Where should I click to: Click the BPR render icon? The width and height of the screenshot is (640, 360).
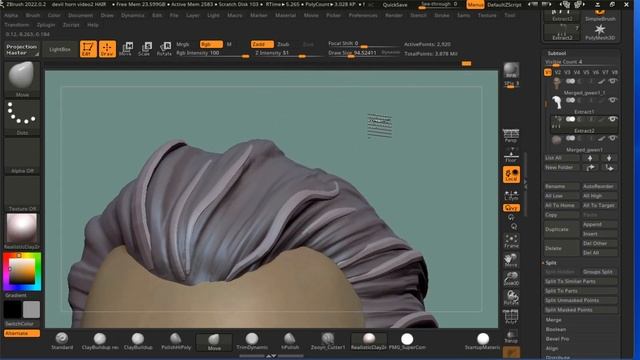(x=511, y=70)
